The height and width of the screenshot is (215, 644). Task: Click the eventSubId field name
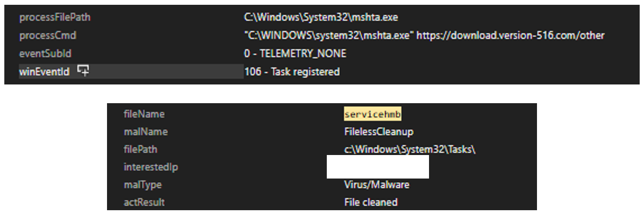point(45,54)
